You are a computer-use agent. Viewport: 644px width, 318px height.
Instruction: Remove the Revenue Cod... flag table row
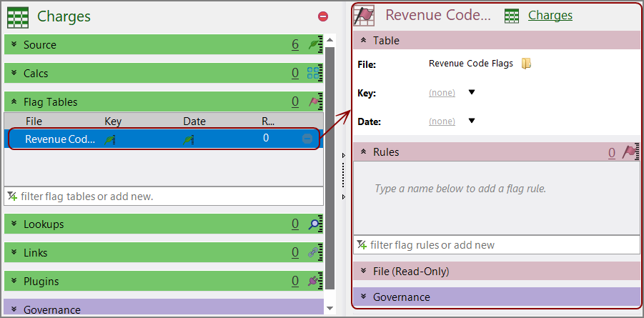[x=307, y=139]
